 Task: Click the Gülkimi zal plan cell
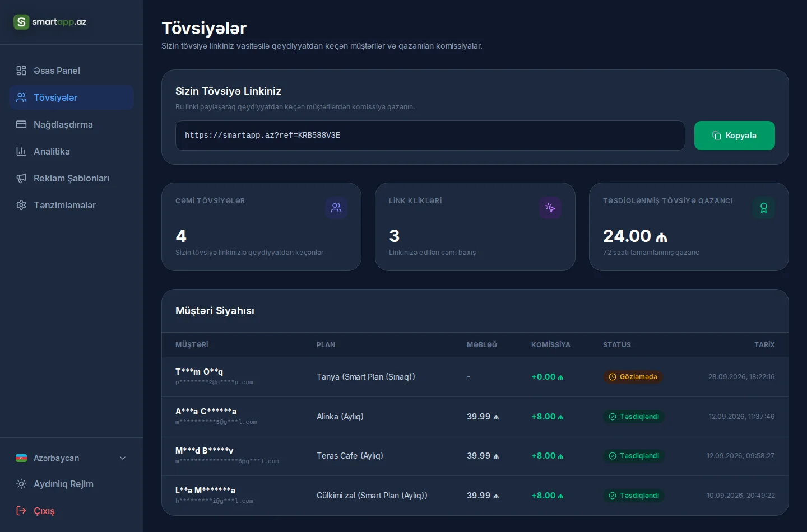[x=372, y=496]
